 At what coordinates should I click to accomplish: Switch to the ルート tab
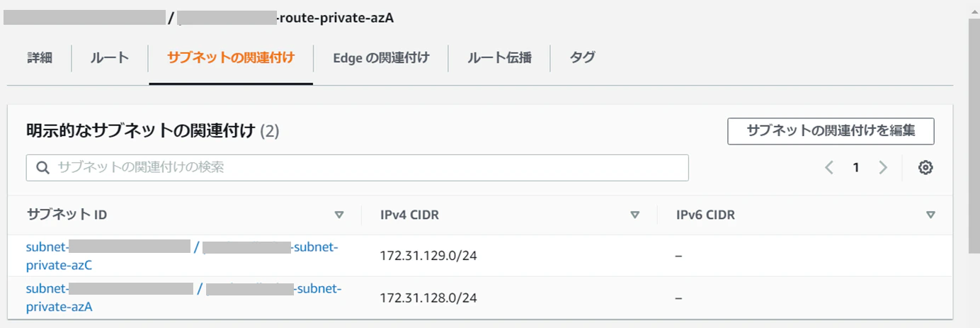point(110,58)
